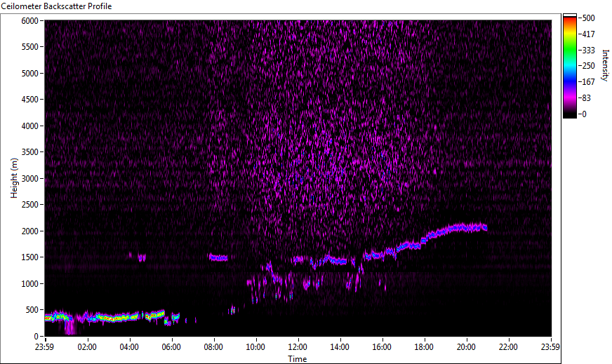Click the 06:00 time tick label
612x364 pixels.
pos(171,347)
